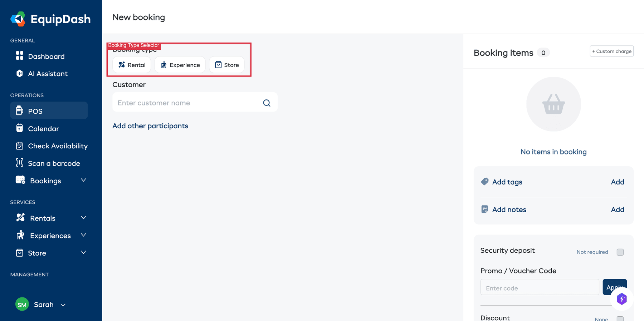644x321 pixels.
Task: Click the Custom charge button
Action: click(611, 51)
